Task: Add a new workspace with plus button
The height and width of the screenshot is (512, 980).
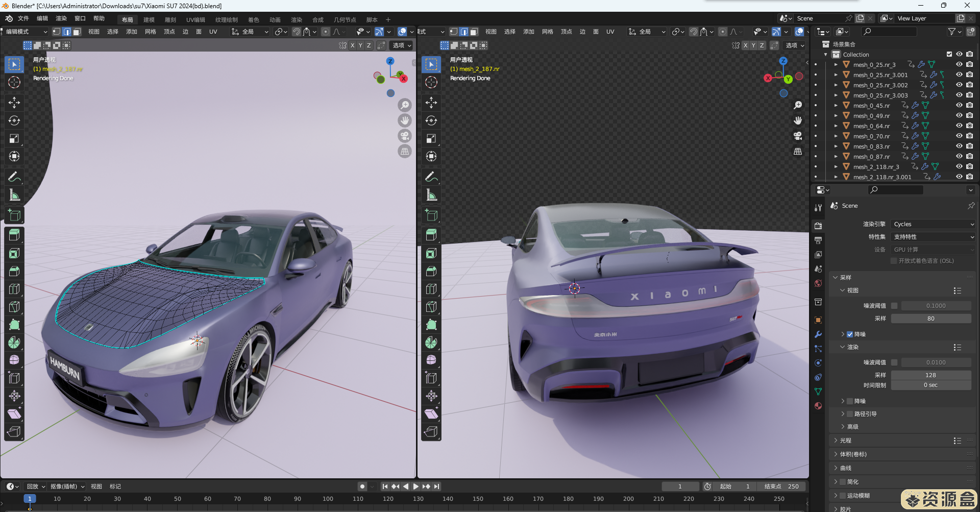Action: click(x=388, y=20)
